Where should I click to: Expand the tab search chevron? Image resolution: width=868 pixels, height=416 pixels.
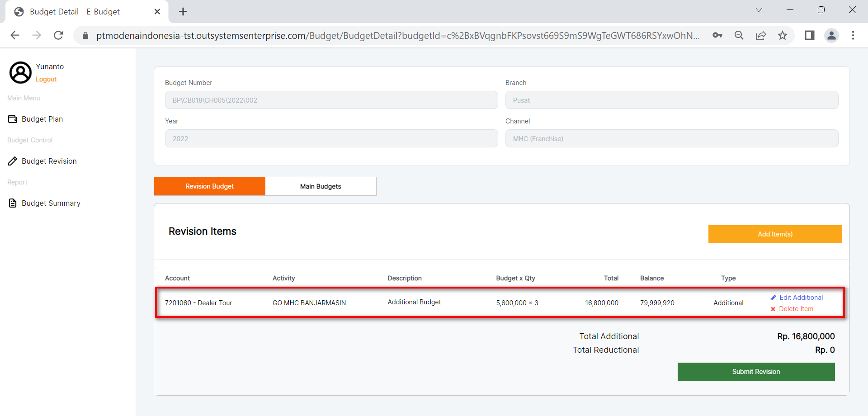(759, 10)
